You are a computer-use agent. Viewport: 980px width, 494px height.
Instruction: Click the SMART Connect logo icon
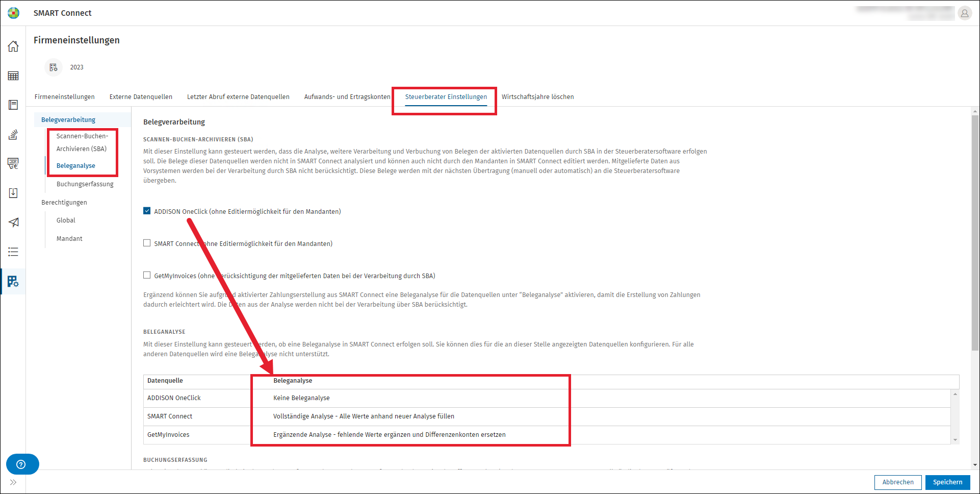[14, 13]
